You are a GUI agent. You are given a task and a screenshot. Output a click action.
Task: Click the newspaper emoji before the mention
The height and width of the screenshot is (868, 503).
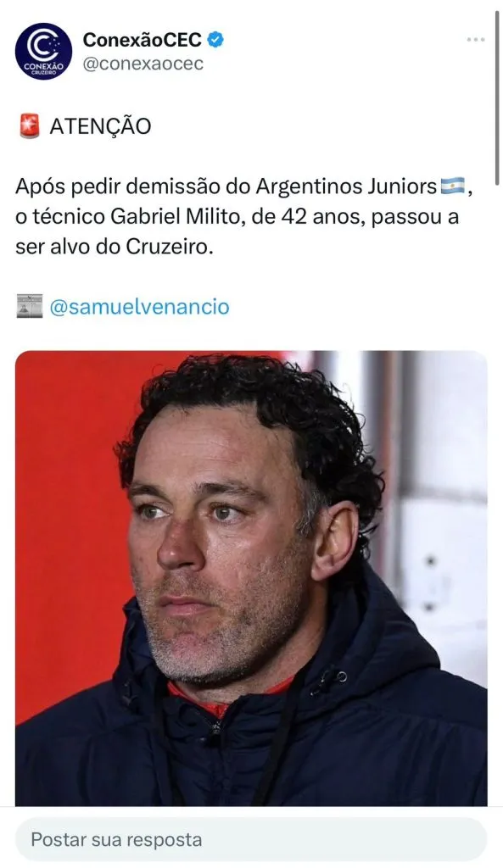(30, 306)
